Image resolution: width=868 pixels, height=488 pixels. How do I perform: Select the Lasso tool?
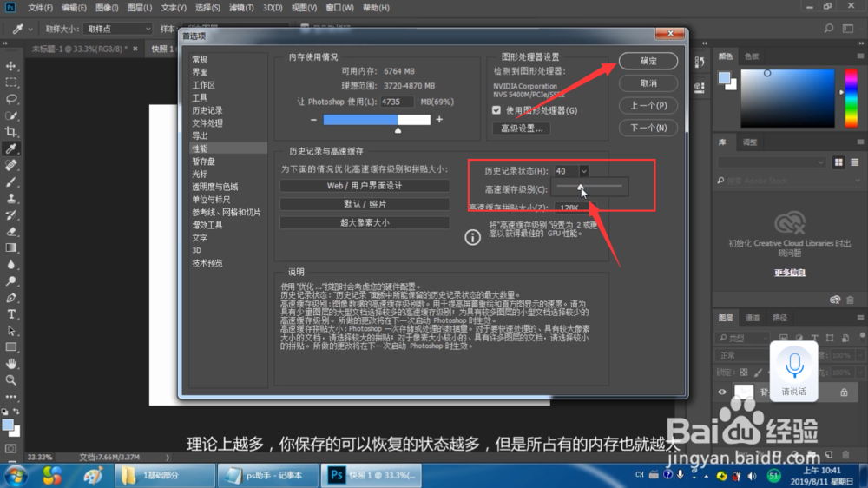11,99
